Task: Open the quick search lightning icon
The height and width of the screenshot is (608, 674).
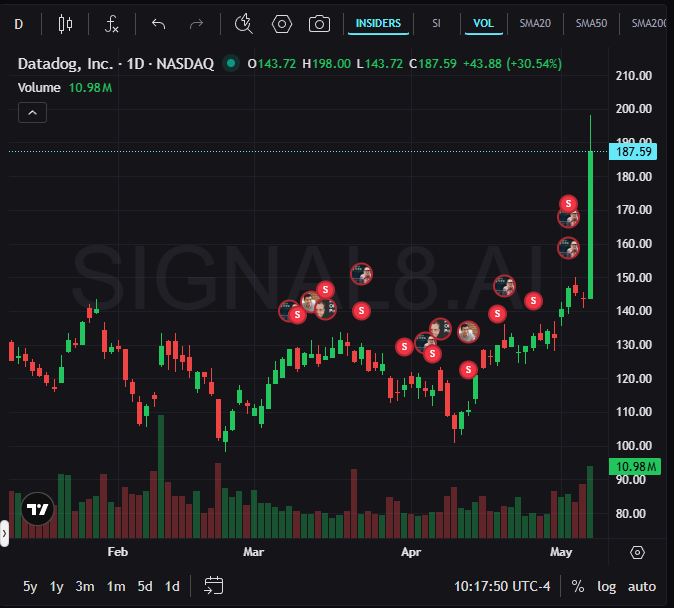Action: coord(244,24)
